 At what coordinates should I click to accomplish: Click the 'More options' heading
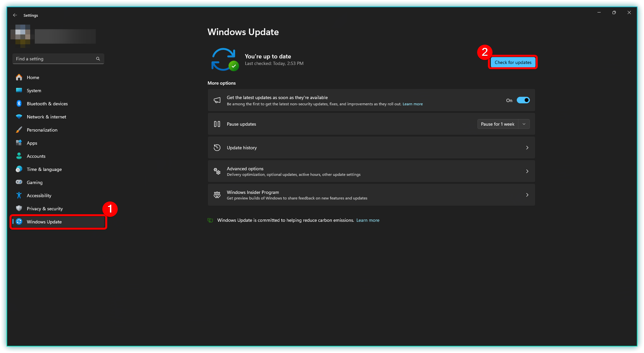222,83
